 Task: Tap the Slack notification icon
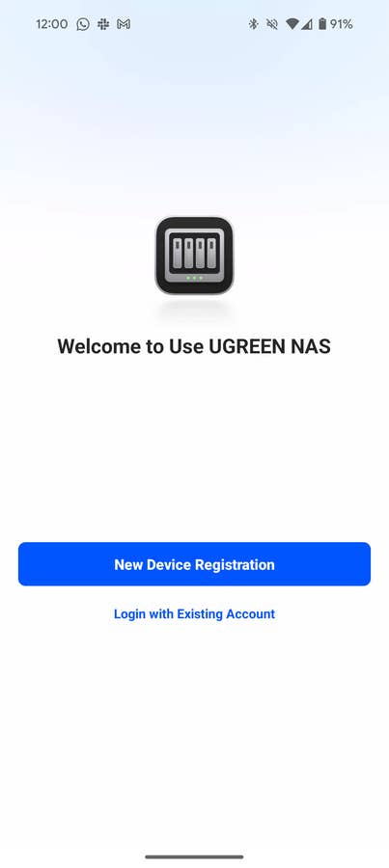103,24
